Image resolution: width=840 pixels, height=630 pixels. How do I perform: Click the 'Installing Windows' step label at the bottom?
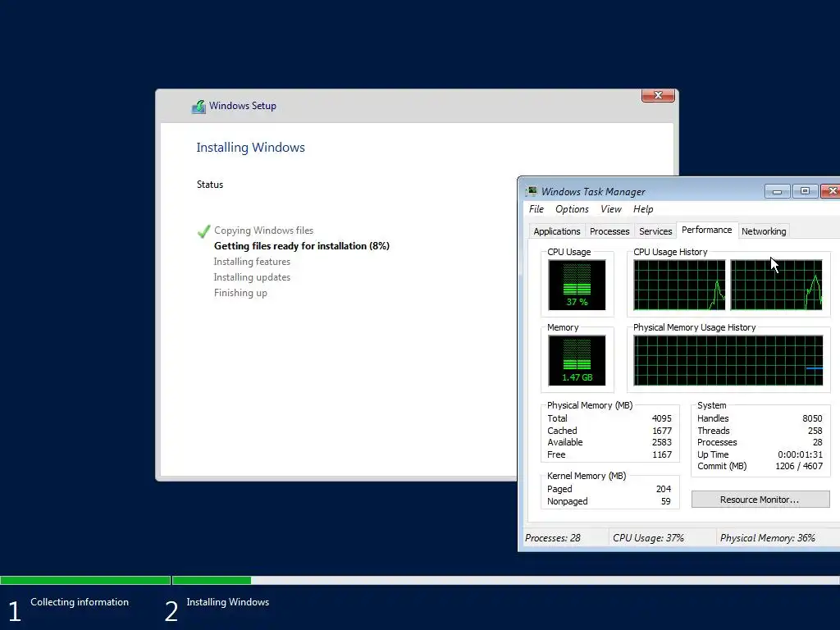[228, 602]
